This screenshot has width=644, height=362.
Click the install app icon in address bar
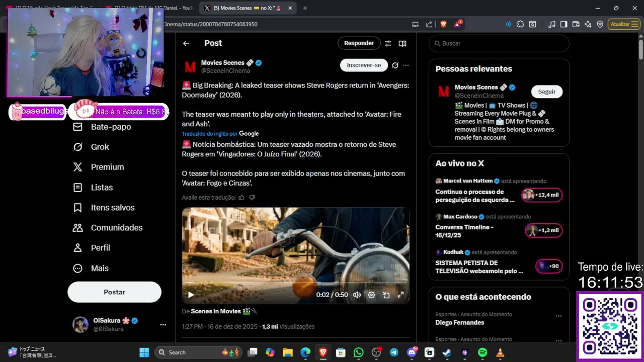[x=416, y=24]
